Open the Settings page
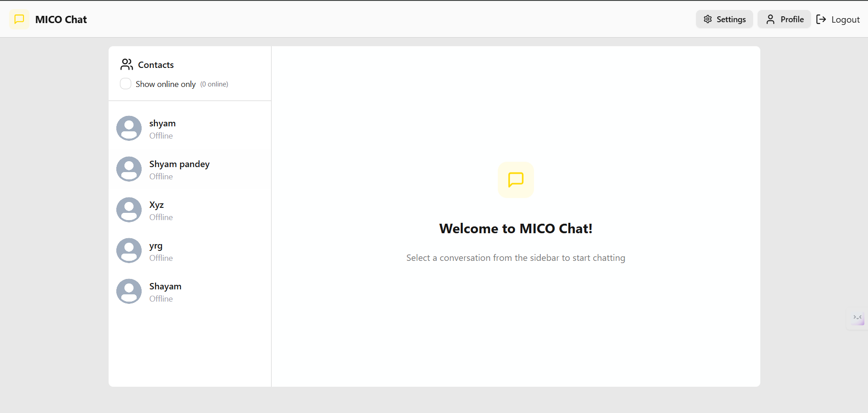The height and width of the screenshot is (413, 868). click(724, 19)
